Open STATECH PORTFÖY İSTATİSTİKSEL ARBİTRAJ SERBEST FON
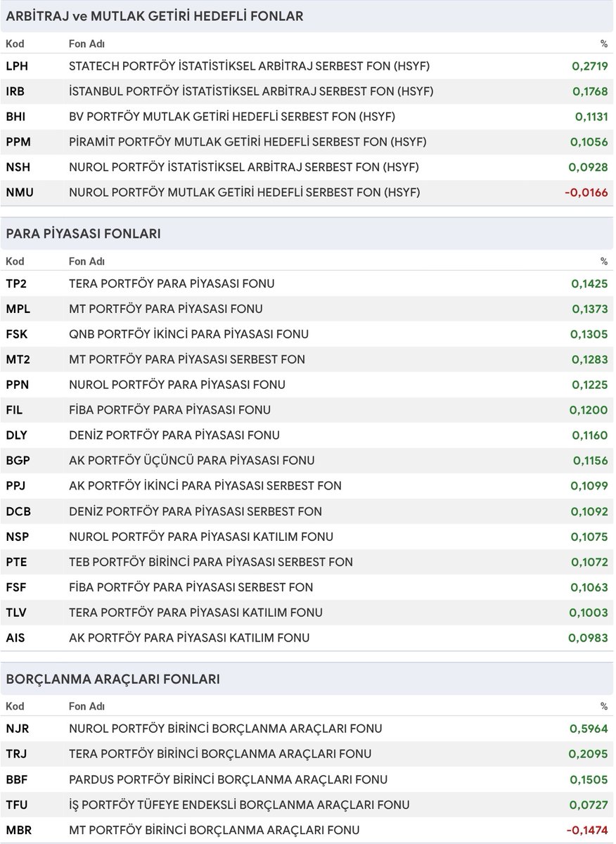Screen dimensions: 616x844 pyautogui.click(x=250, y=66)
